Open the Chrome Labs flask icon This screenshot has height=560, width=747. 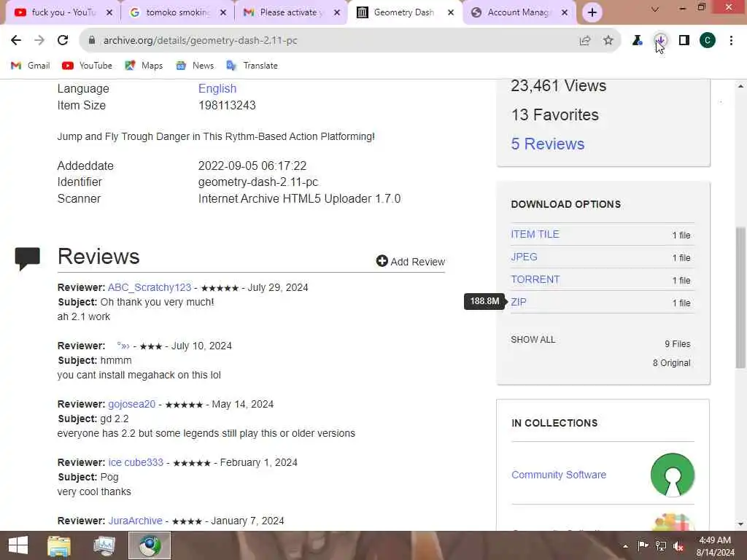click(x=637, y=41)
